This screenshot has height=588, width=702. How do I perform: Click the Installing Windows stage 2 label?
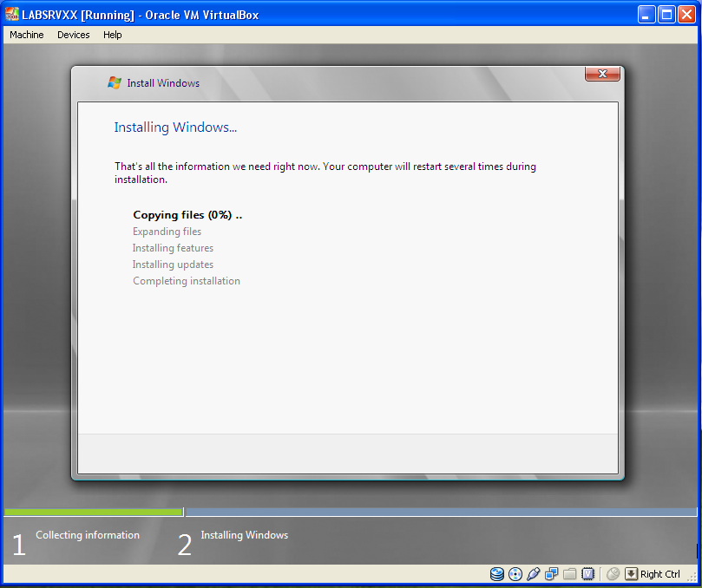245,535
